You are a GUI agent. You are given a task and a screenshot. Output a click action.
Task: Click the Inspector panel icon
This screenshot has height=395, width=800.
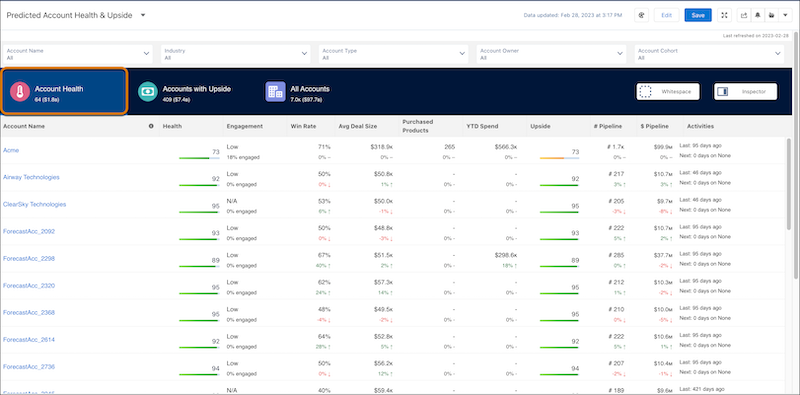point(722,92)
